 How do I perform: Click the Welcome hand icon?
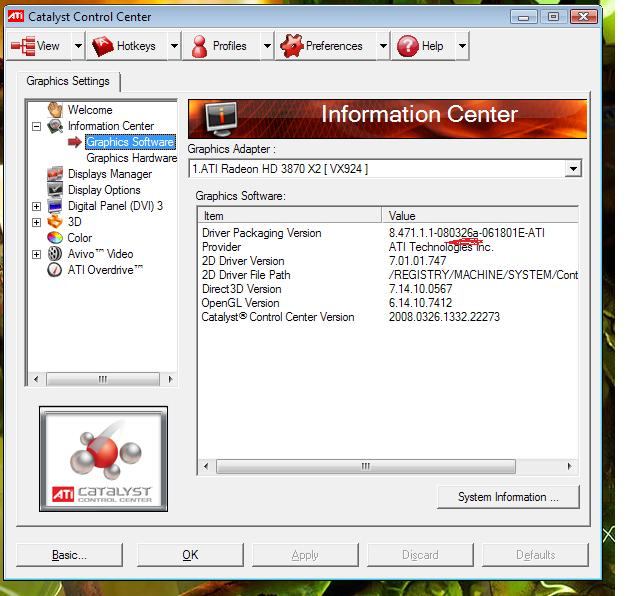(x=55, y=110)
